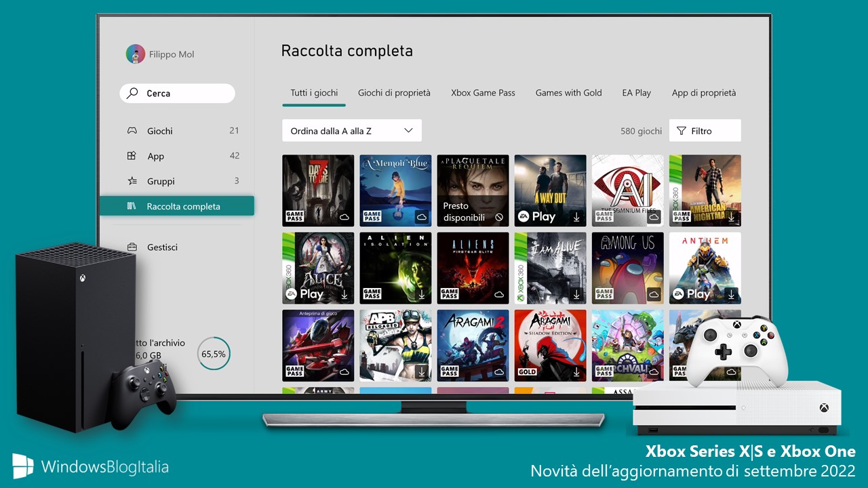The image size is (868, 488).
Task: Switch to Xbox Game Pass tab
Action: coord(483,93)
